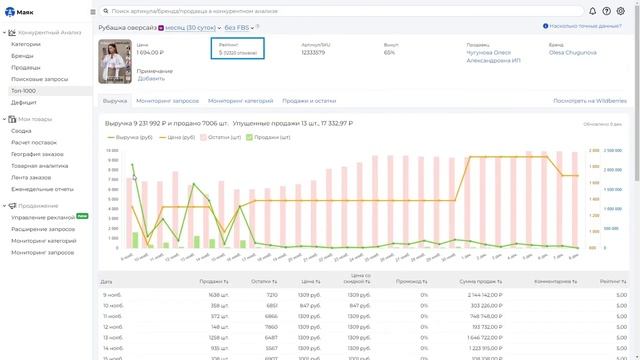Open the без FBS dropdown
Screen dimensions: 640x360
(239, 28)
